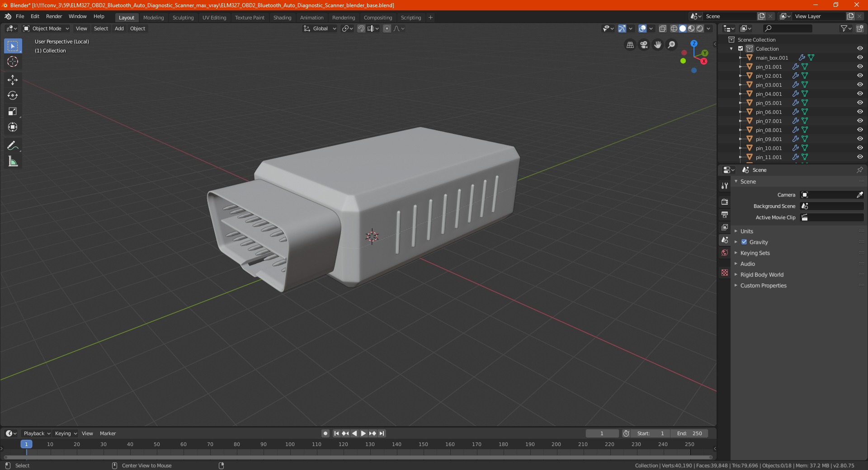Hide main_box.001 in the viewport
The width and height of the screenshot is (868, 470).
(860, 58)
